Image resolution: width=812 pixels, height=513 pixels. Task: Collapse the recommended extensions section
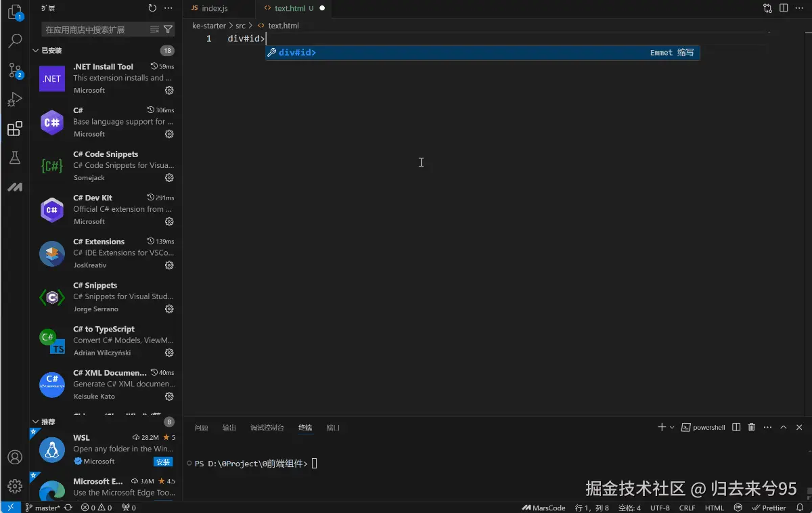pyautogui.click(x=35, y=422)
